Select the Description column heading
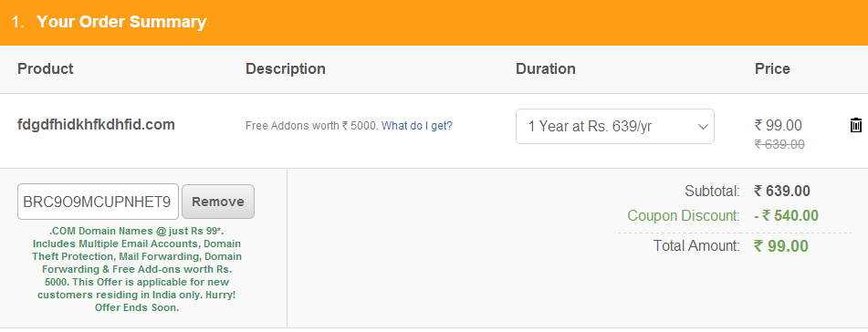The image size is (868, 332). pos(286,68)
